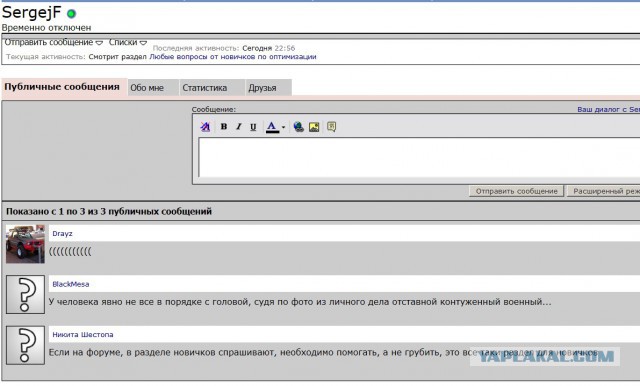
Task: Click Drayz's message text '((((((((((('
Action: coord(70,252)
